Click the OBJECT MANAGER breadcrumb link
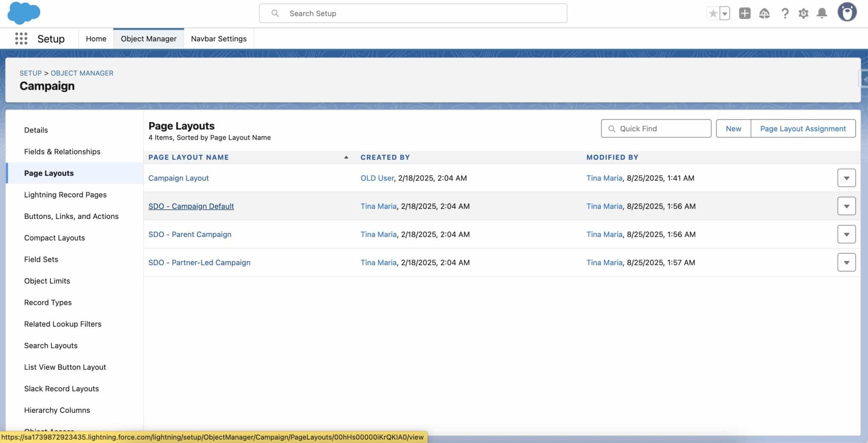Viewport: 868px width, 443px height. 82,73
